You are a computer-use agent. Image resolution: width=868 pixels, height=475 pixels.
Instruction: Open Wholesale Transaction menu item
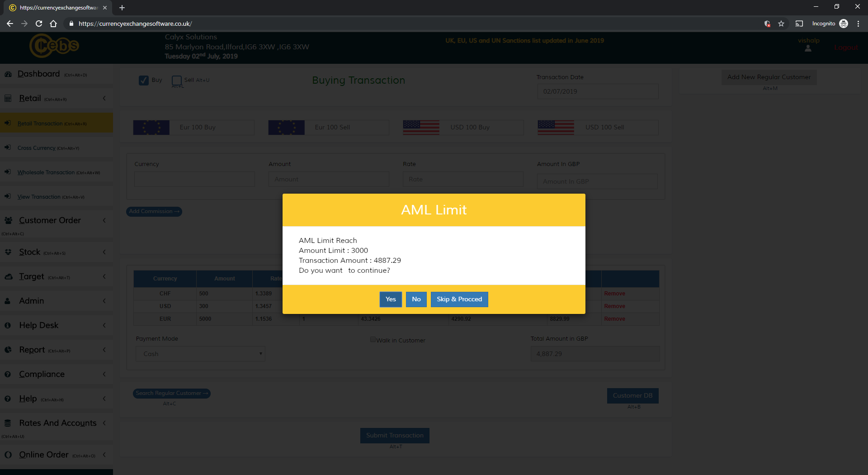coord(46,172)
